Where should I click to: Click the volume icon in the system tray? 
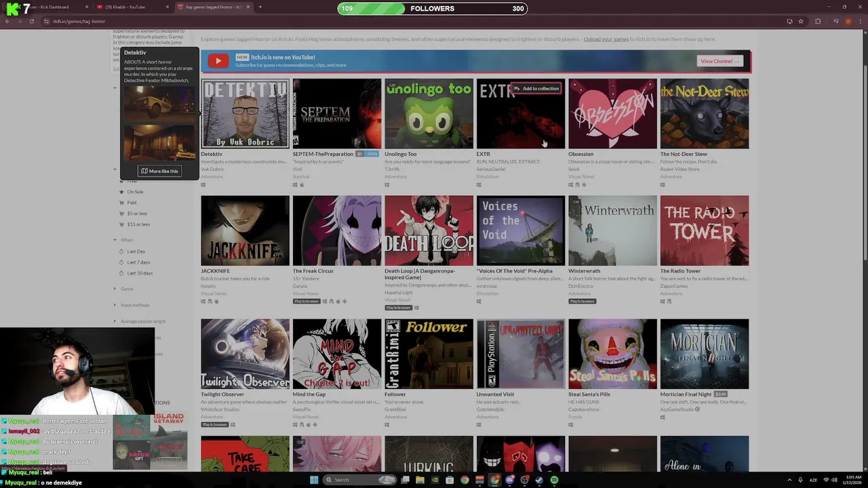(x=834, y=480)
